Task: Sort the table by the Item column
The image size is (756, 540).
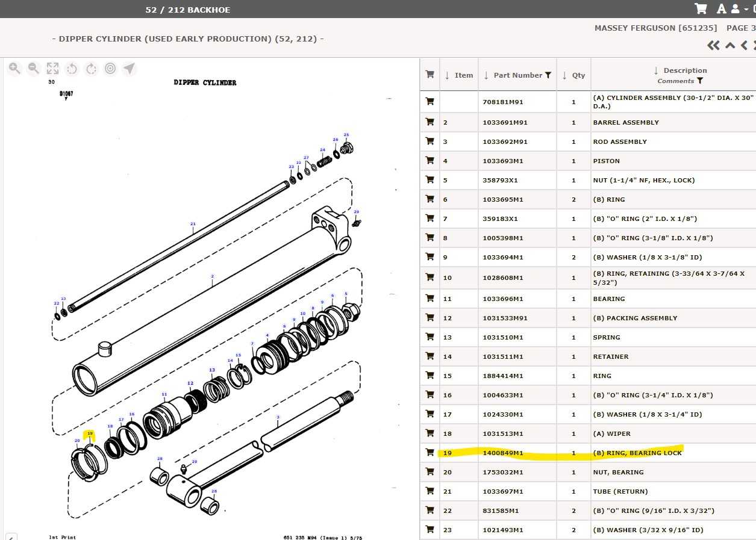Action: pos(459,75)
